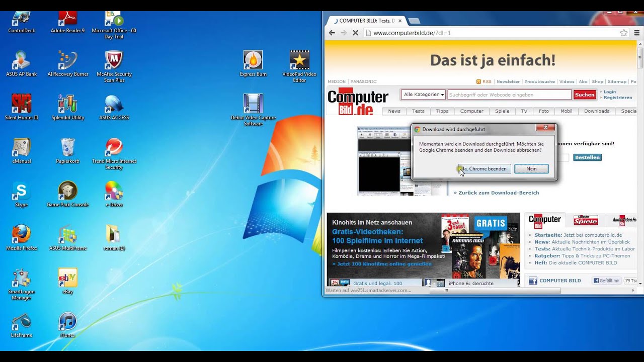This screenshot has width=644, height=362.
Task: Select the ASUS MultiFrame icon
Action: tap(67, 238)
